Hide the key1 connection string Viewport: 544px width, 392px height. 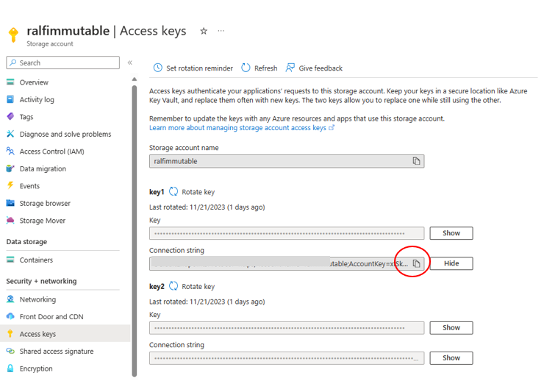451,263
